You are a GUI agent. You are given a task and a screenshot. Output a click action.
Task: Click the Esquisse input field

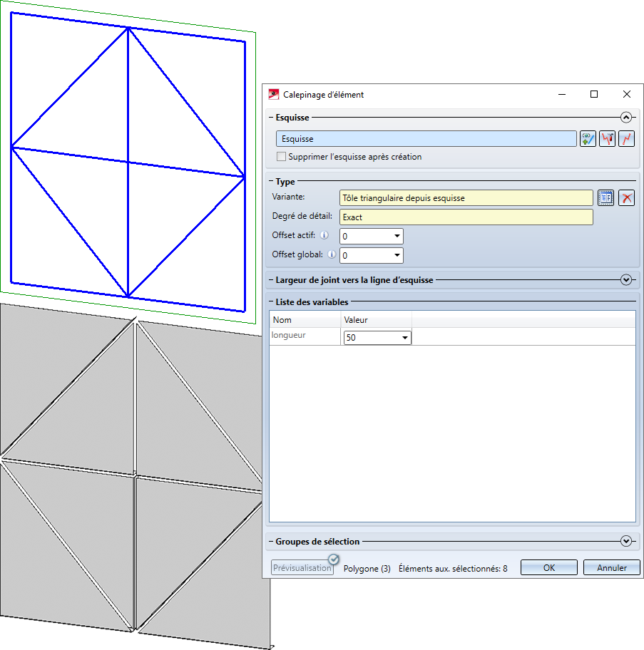click(426, 139)
